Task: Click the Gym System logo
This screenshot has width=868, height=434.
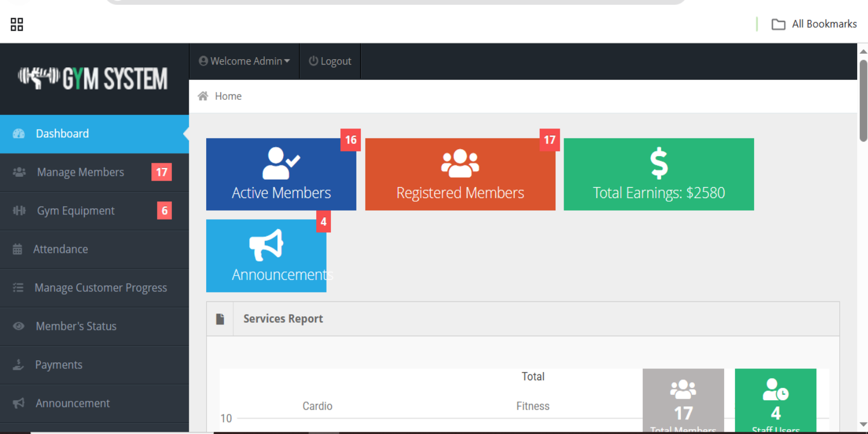Action: [x=93, y=79]
